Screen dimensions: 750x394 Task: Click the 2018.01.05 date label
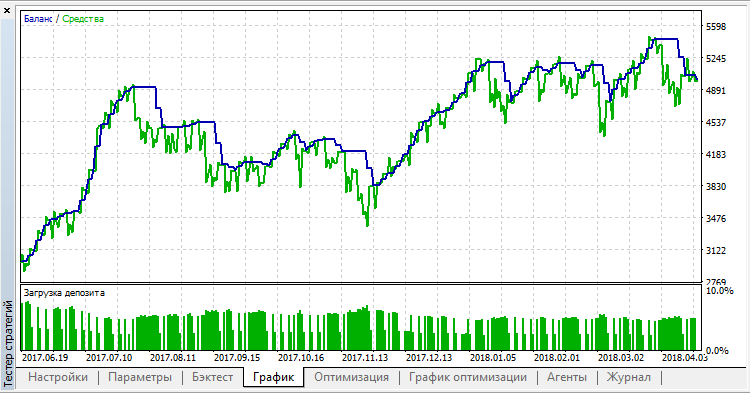coord(493,358)
